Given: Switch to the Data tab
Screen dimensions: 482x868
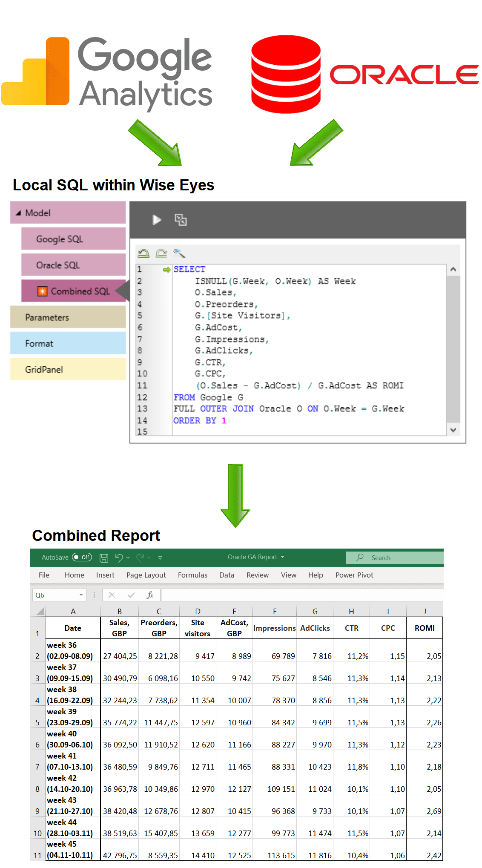Looking at the screenshot, I should pyautogui.click(x=227, y=575).
